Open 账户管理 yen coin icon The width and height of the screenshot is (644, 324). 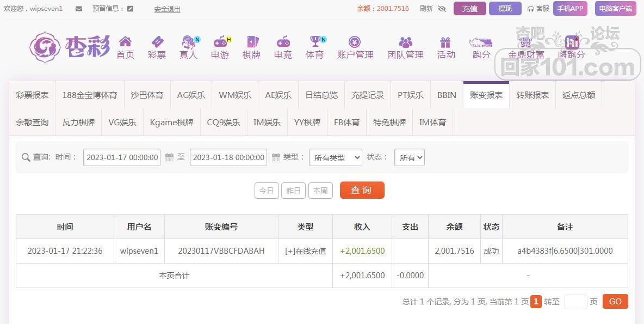coord(355,41)
